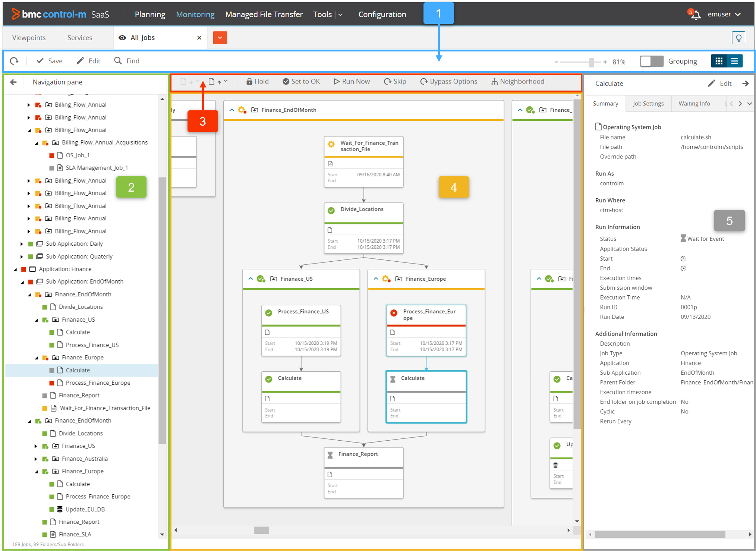Collapse the Finance_EndOfMonth folder chevron
The height and width of the screenshot is (551, 756).
(231, 110)
